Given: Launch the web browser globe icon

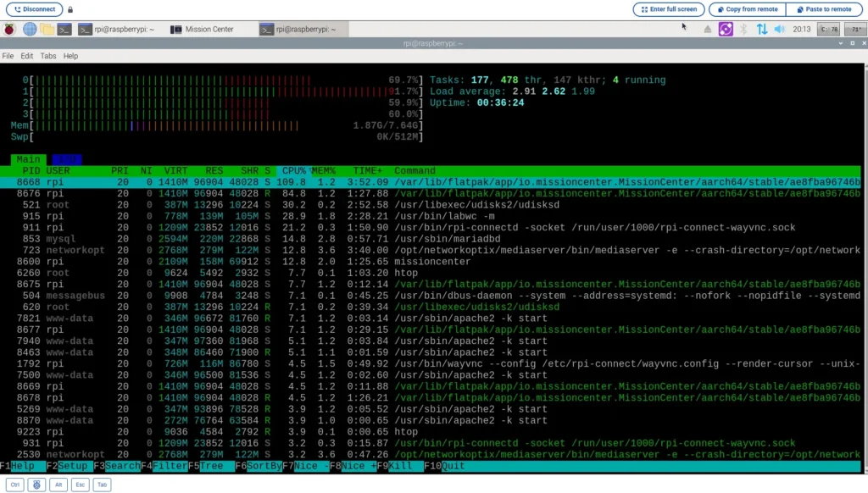Looking at the screenshot, I should click(x=30, y=30).
